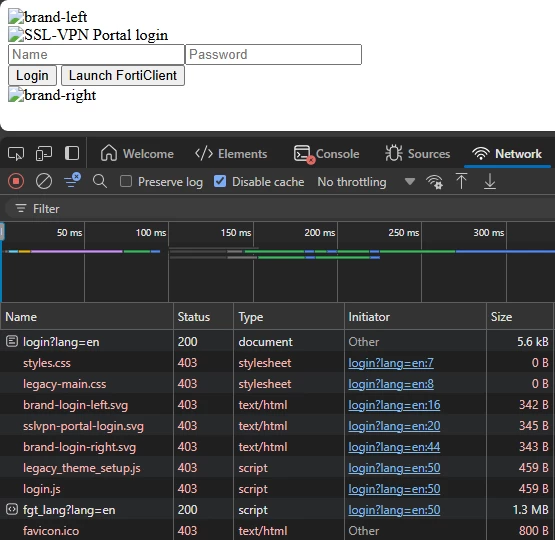Open initiator link in fgt_lang?lang=en row
555x540 pixels.
[394, 510]
